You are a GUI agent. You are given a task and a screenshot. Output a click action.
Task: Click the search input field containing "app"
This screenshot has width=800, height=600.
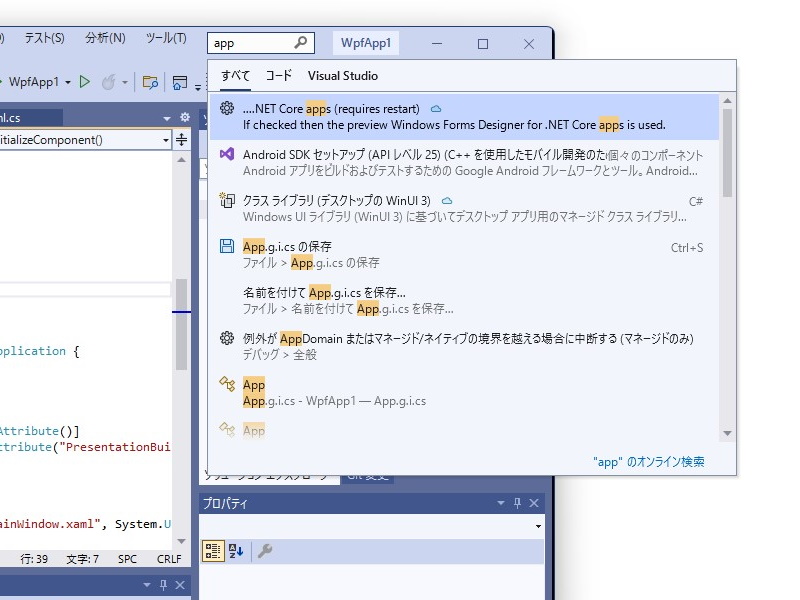pyautogui.click(x=250, y=43)
